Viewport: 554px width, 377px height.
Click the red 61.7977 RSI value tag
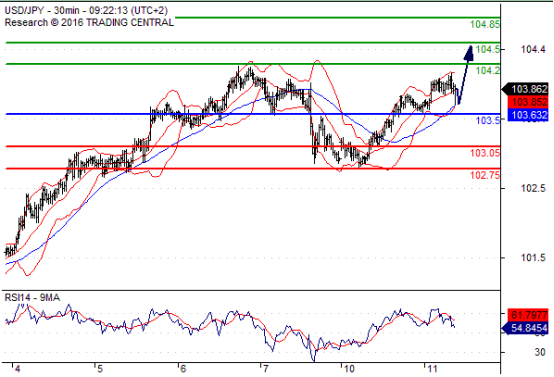[x=528, y=314]
